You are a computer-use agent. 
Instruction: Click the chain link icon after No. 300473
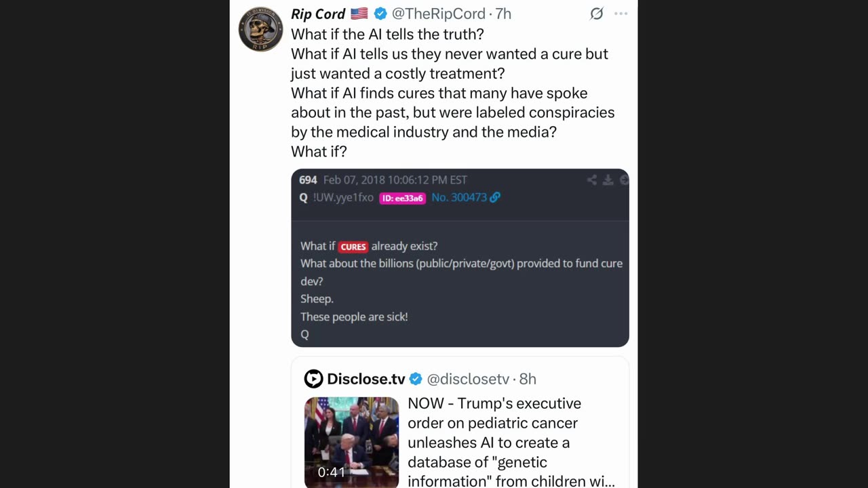pos(495,197)
